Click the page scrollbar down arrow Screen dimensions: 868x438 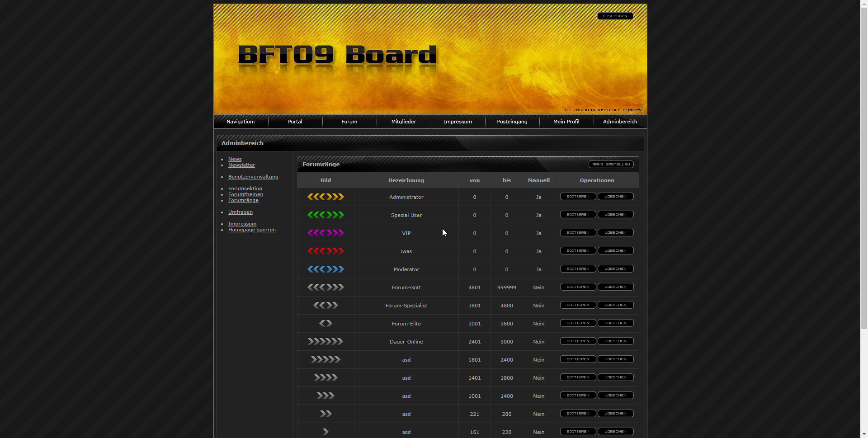(864, 434)
